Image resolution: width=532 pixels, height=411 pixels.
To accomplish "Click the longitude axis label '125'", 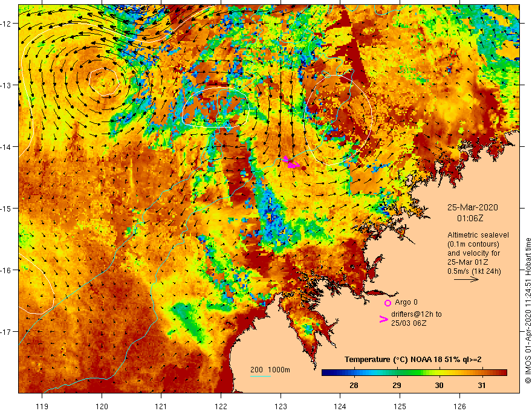I will (x=400, y=406).
